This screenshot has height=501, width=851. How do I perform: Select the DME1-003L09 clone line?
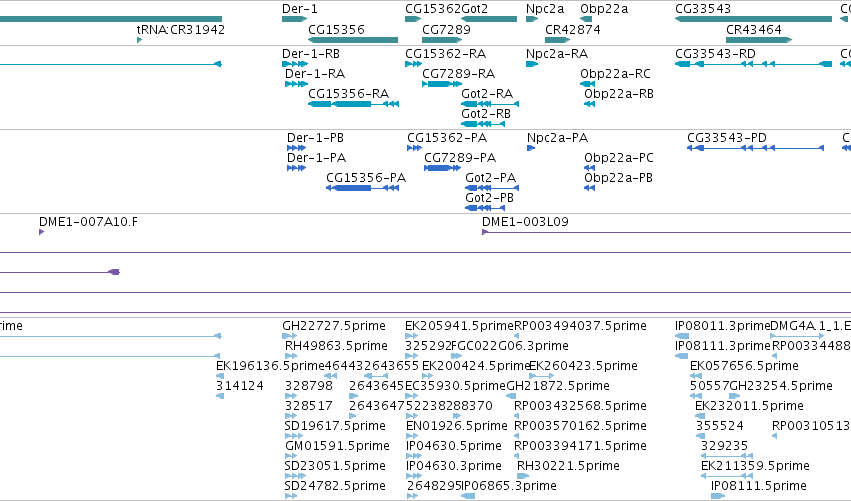(x=666, y=232)
